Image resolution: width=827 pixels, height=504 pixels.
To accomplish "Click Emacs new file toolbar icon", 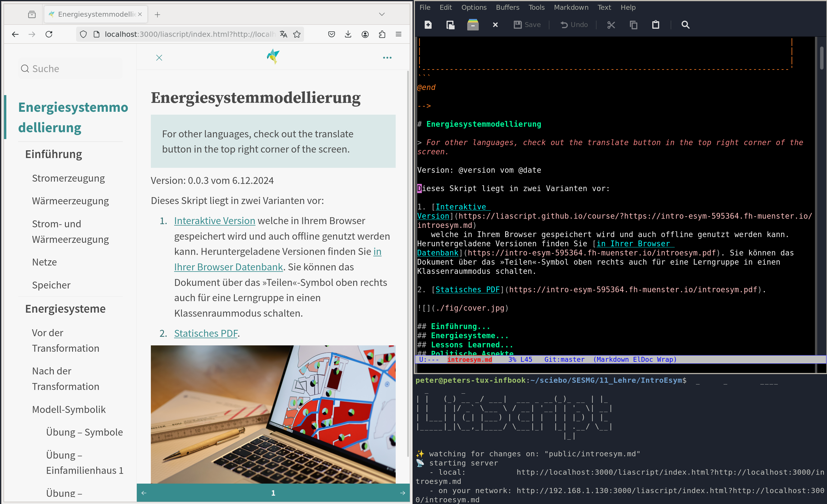I will 428,24.
